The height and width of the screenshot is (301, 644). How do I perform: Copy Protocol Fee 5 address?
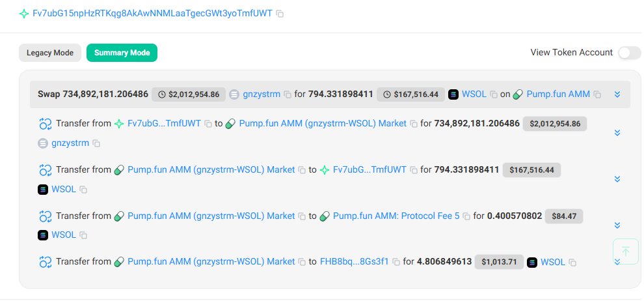point(466,216)
